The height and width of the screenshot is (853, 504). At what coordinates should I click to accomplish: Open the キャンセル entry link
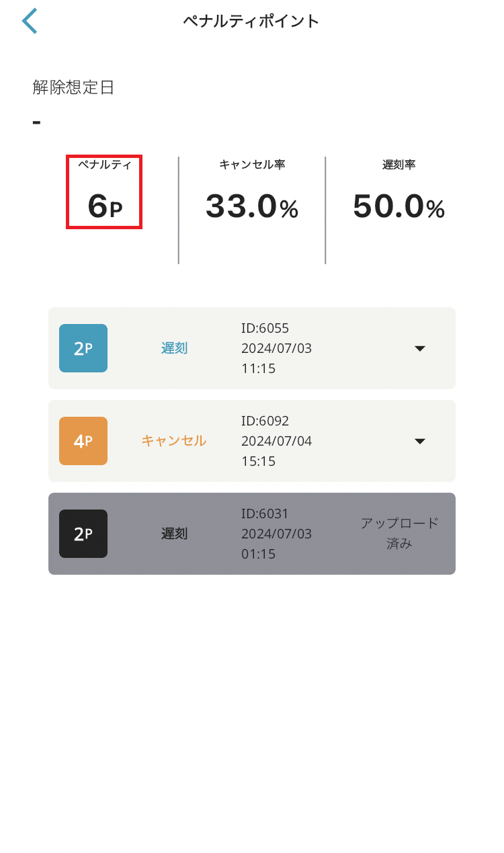(x=173, y=441)
